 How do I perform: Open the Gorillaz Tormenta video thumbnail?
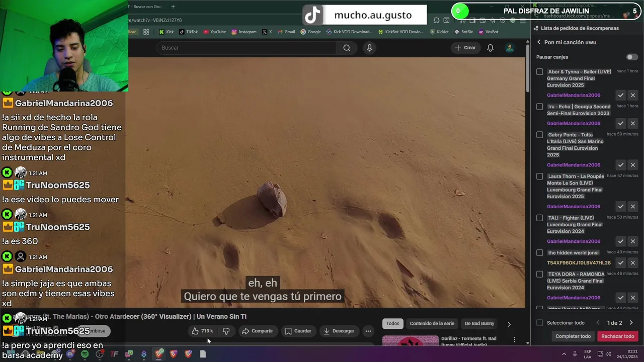(410, 341)
